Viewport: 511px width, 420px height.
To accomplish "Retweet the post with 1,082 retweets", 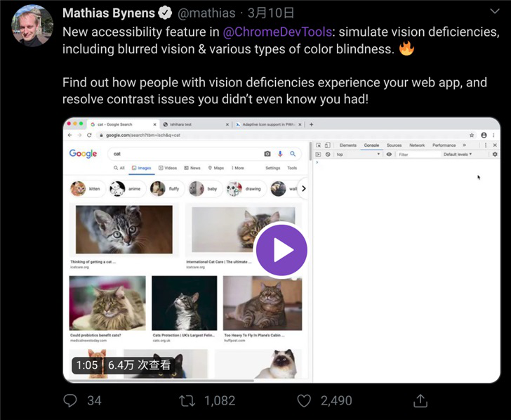I will coord(187,400).
